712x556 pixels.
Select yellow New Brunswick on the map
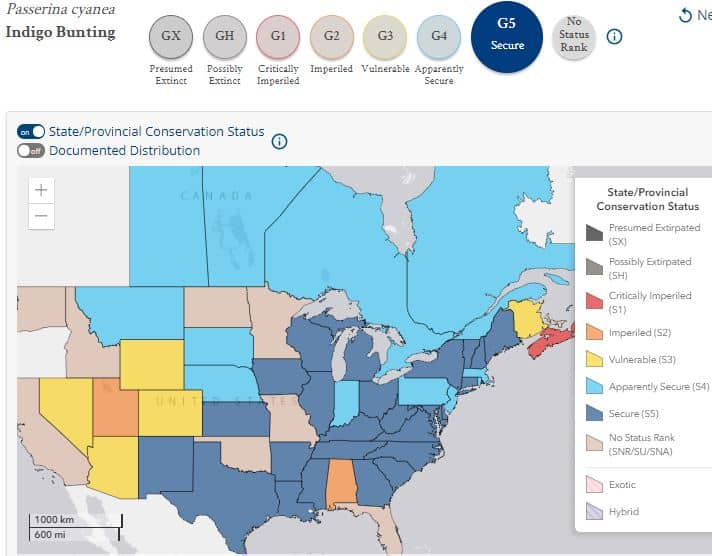525,318
